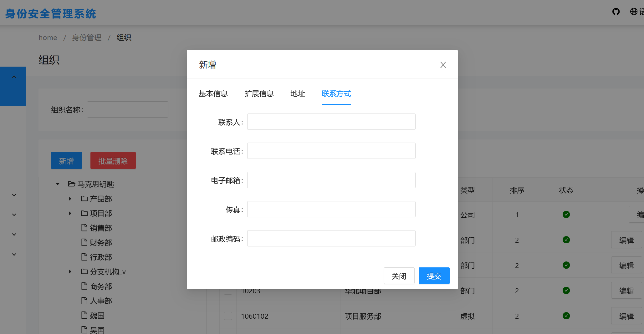Select the checkbox for row 10203
This screenshot has width=644, height=334.
pos(228,291)
